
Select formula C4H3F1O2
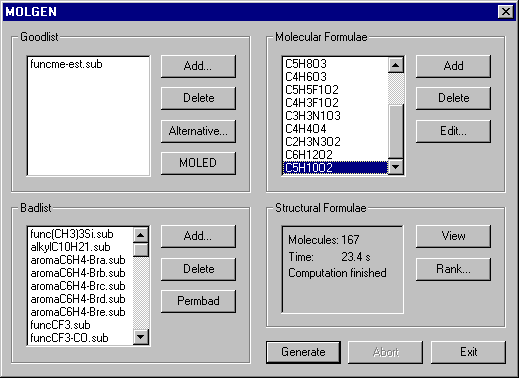click(x=335, y=103)
